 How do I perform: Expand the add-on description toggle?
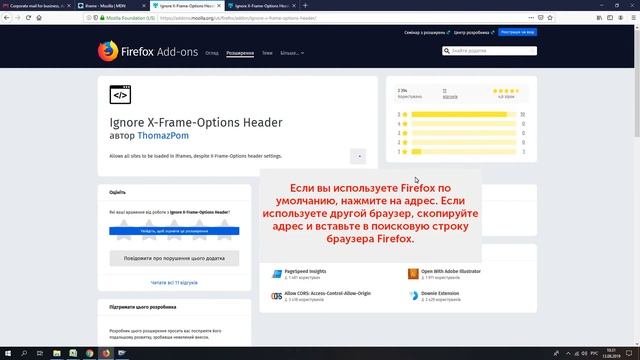tap(358, 156)
